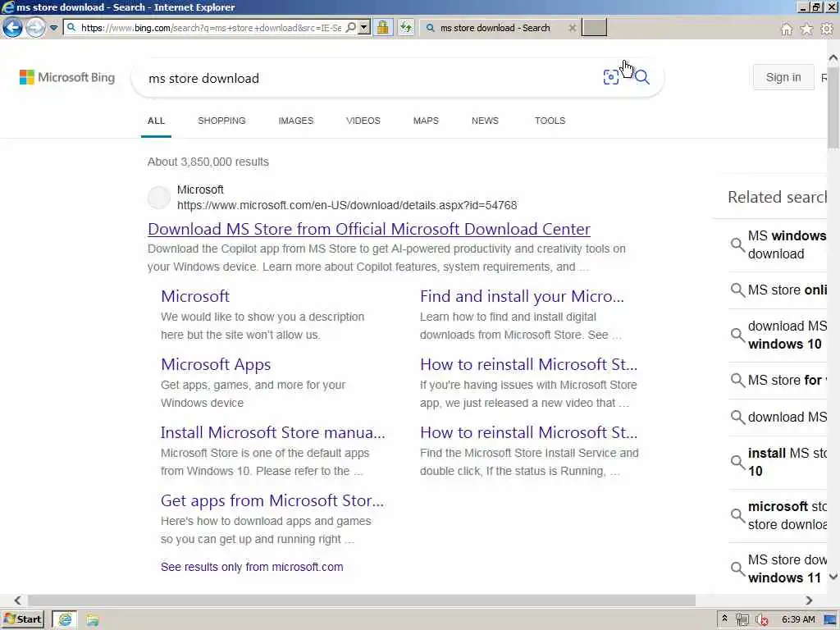This screenshot has height=630, width=840.
Task: Click the vertical scrollbar up arrow
Action: [833, 57]
